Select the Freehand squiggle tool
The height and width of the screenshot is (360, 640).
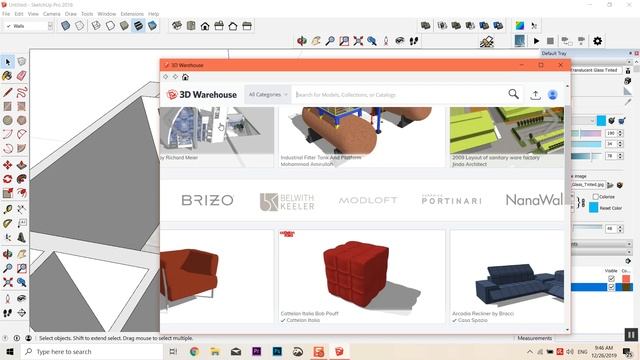click(x=22, y=92)
